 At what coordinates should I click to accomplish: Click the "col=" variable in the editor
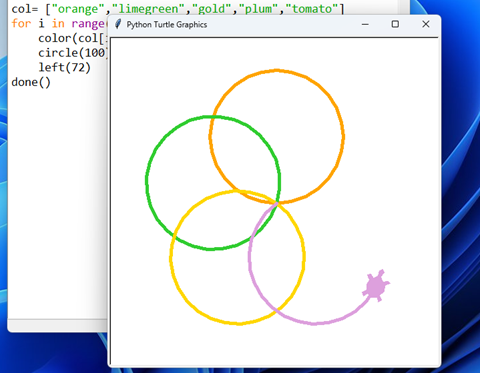[x=25, y=9]
